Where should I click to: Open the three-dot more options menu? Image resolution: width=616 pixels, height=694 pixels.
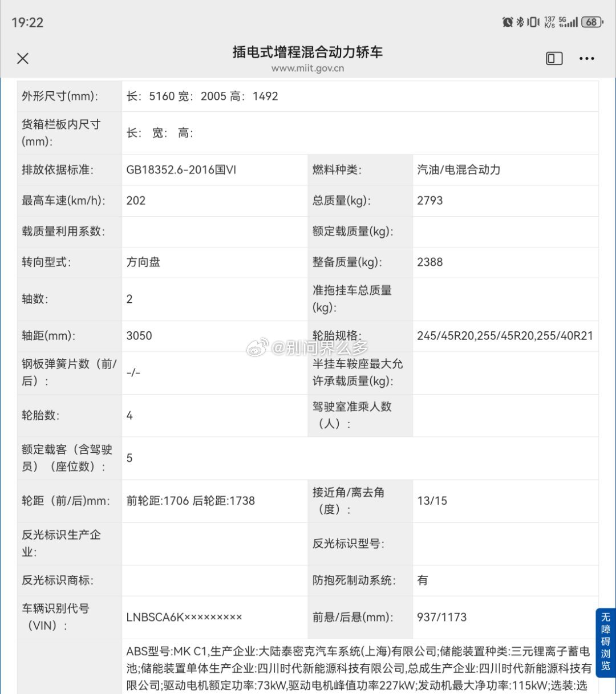coord(586,58)
